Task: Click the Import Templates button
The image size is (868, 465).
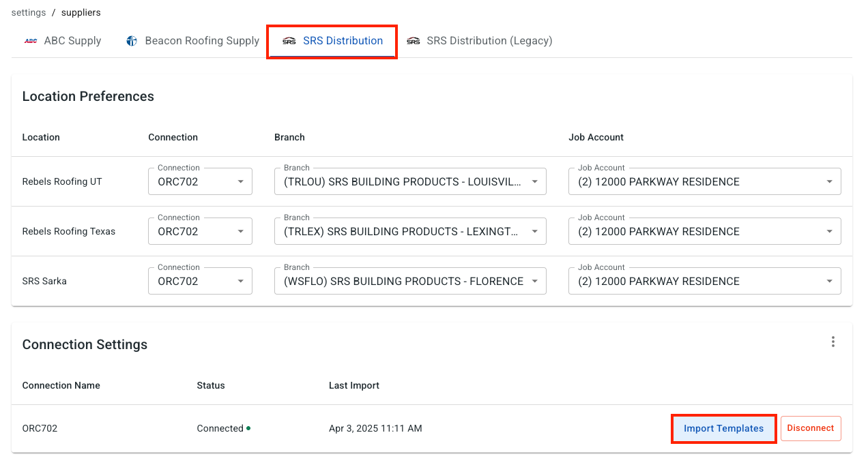Action: point(723,428)
